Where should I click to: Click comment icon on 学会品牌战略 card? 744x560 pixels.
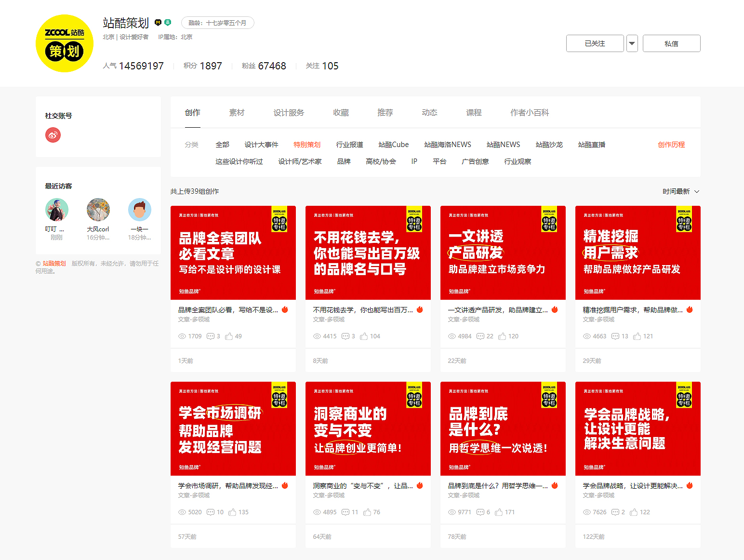[615, 512]
